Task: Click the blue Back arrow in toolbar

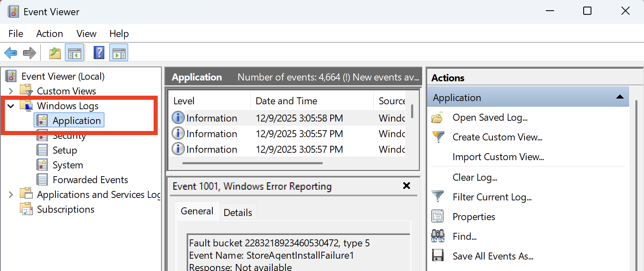Action: tap(11, 53)
